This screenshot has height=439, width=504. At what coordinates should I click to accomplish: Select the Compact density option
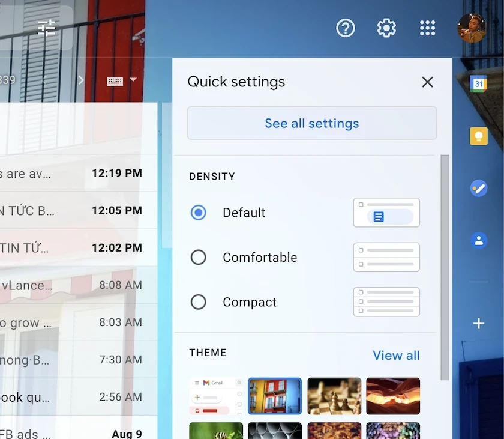click(x=199, y=302)
